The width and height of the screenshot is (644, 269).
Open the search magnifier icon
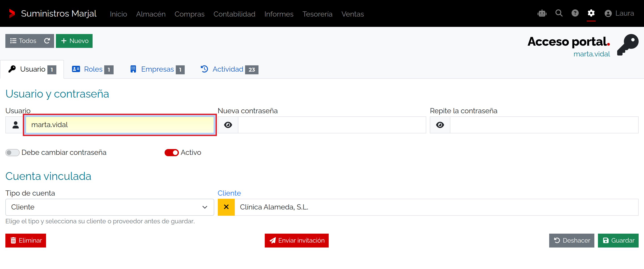click(559, 13)
